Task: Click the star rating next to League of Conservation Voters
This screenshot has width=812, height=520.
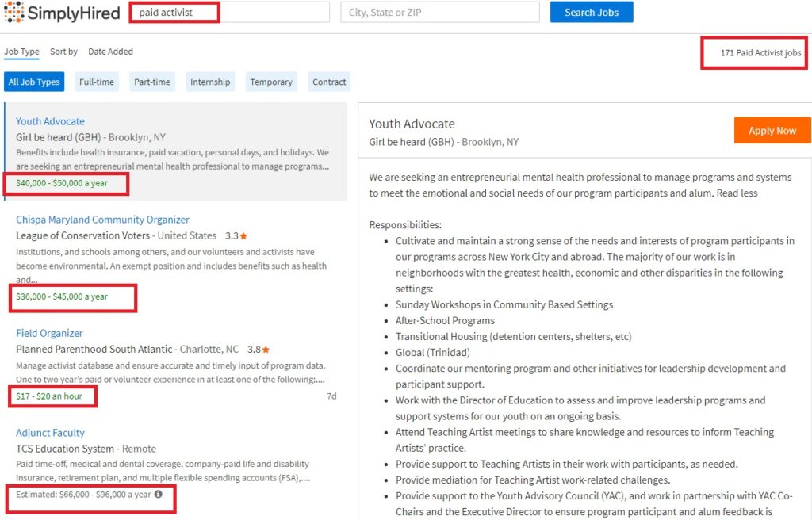Action: 236,236
